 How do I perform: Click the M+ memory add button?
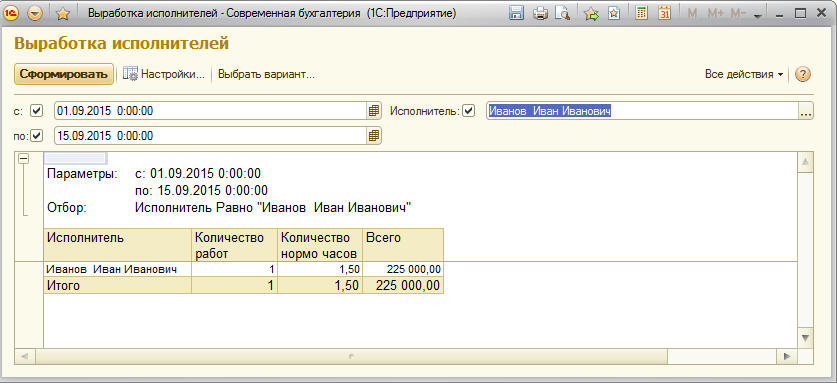click(715, 14)
